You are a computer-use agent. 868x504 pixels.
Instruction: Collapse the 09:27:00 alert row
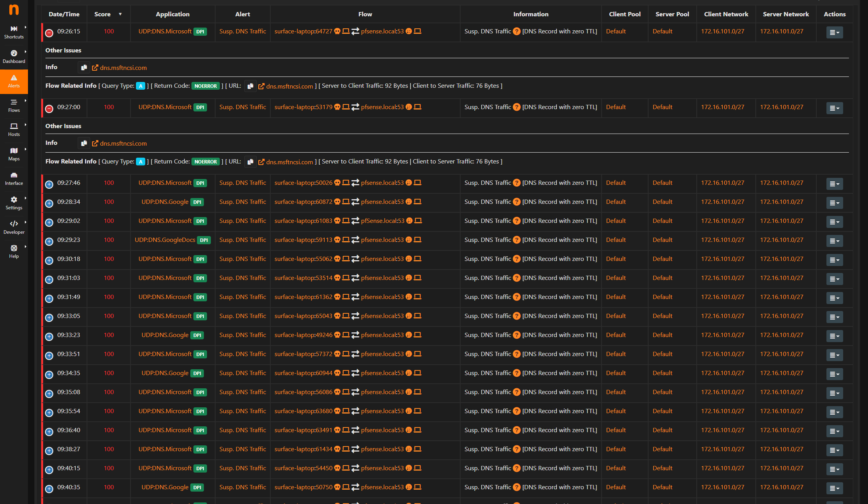(x=49, y=109)
